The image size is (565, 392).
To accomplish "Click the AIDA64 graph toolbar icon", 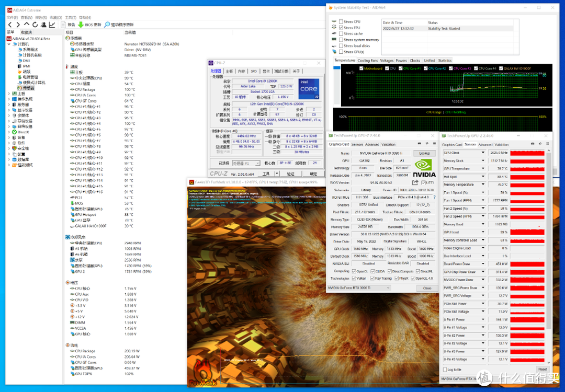I will click(52, 25).
